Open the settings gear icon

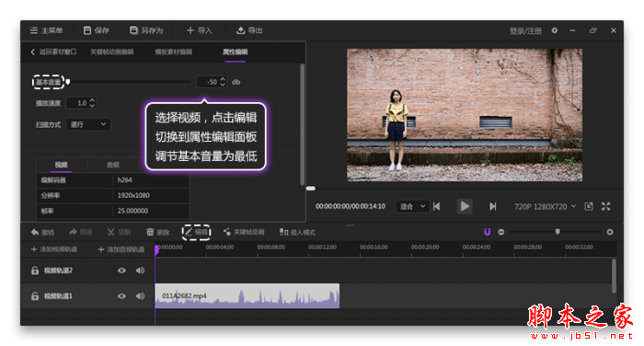pos(555,30)
